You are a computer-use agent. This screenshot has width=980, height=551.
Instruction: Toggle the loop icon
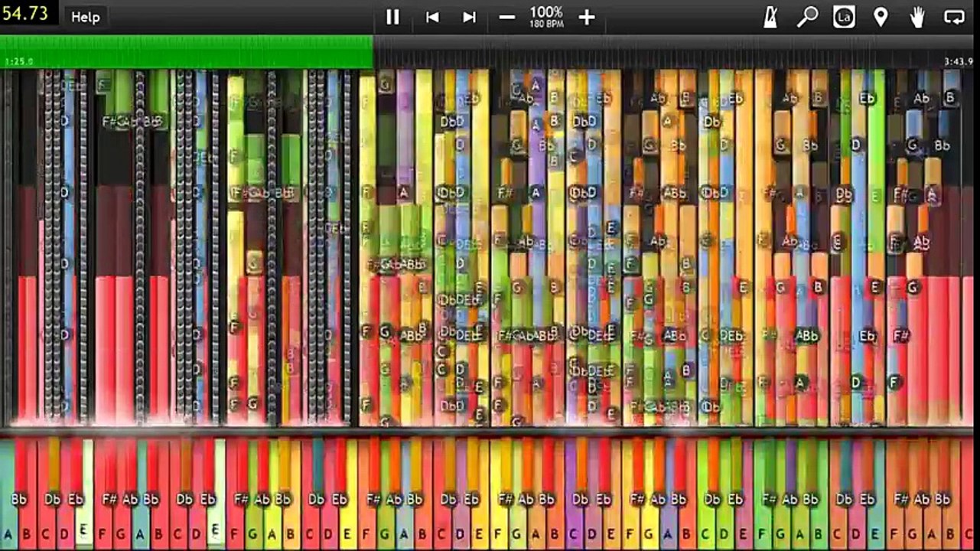[954, 17]
